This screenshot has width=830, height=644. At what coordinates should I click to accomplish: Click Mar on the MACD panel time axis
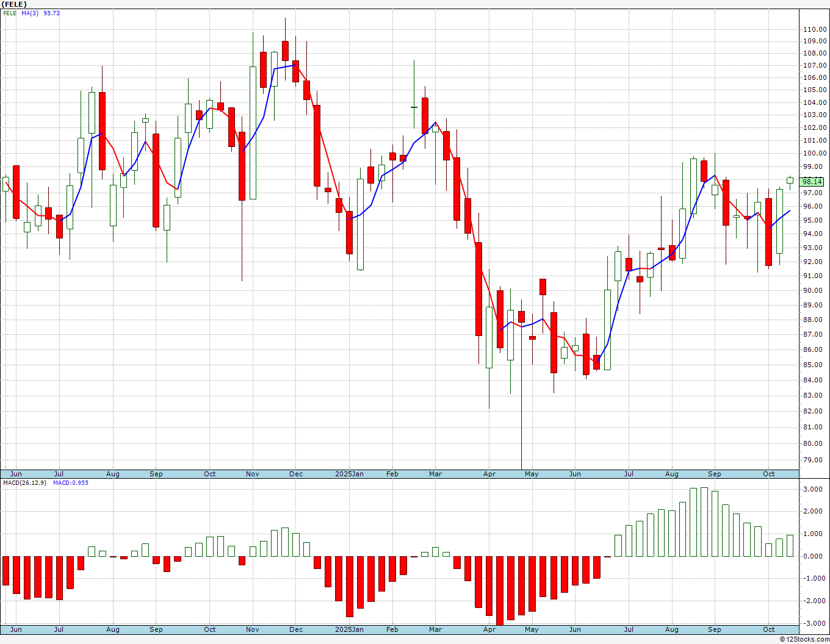435,629
